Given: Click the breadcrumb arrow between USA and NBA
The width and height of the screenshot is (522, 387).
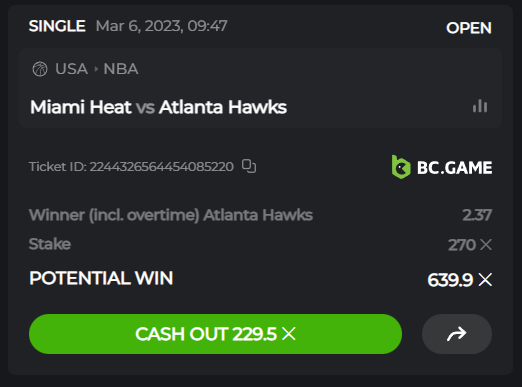Looking at the screenshot, I should (x=96, y=69).
